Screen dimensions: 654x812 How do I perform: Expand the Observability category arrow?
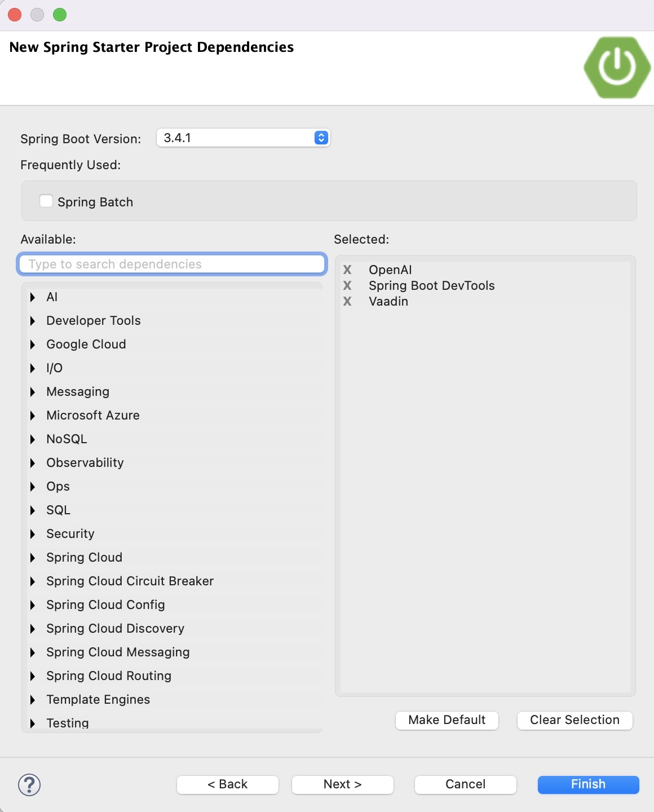click(33, 463)
